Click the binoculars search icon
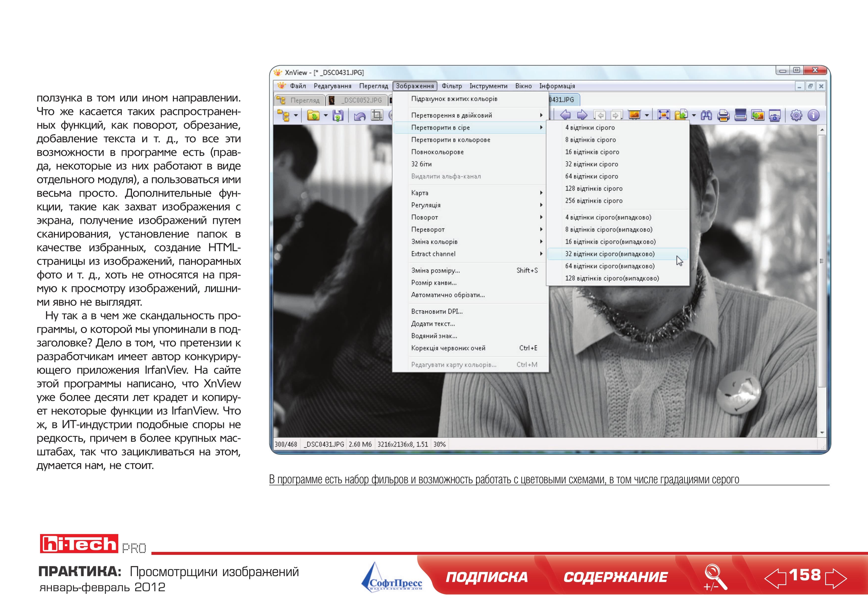Image resolution: width=868 pixels, height=614 pixels. point(706,115)
